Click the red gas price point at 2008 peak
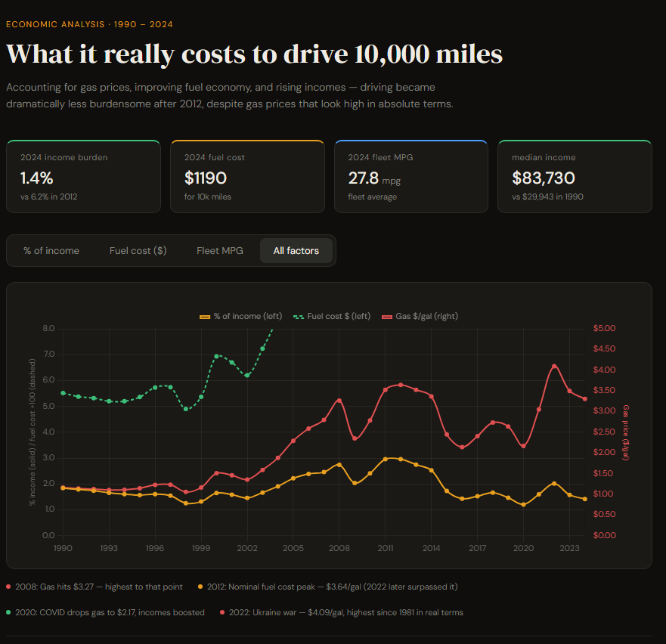666x644 pixels. click(x=339, y=400)
